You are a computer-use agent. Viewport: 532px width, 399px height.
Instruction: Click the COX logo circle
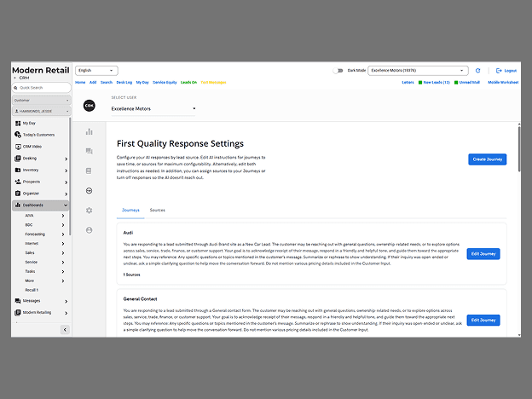click(90, 106)
